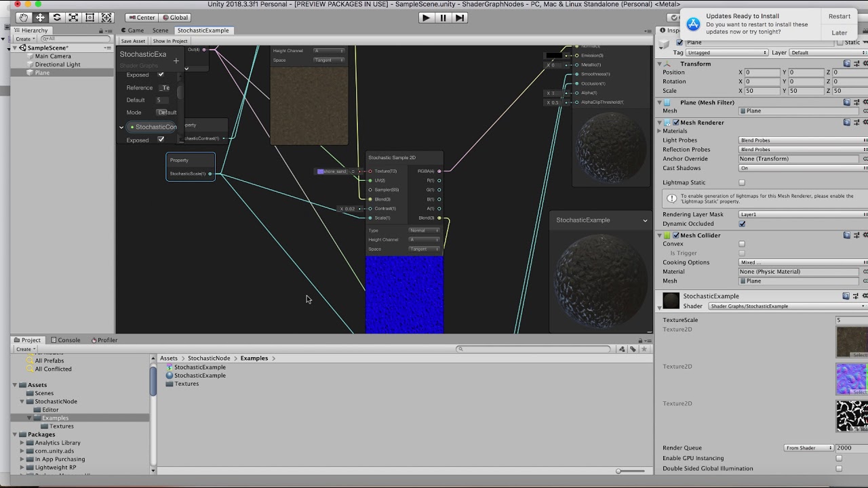The height and width of the screenshot is (488, 868).
Task: Switch to the Scene tab
Action: (160, 30)
